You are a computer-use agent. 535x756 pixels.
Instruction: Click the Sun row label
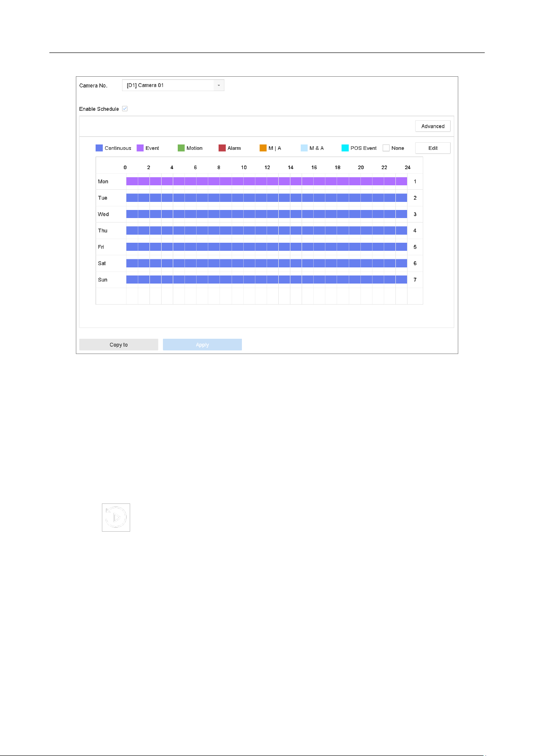point(103,280)
